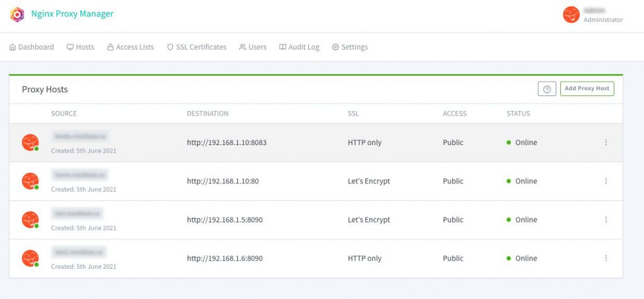This screenshot has height=299, width=644.
Task: Click avatar icon of the 192.168.1.6:8090 host row
Action: coord(30,258)
